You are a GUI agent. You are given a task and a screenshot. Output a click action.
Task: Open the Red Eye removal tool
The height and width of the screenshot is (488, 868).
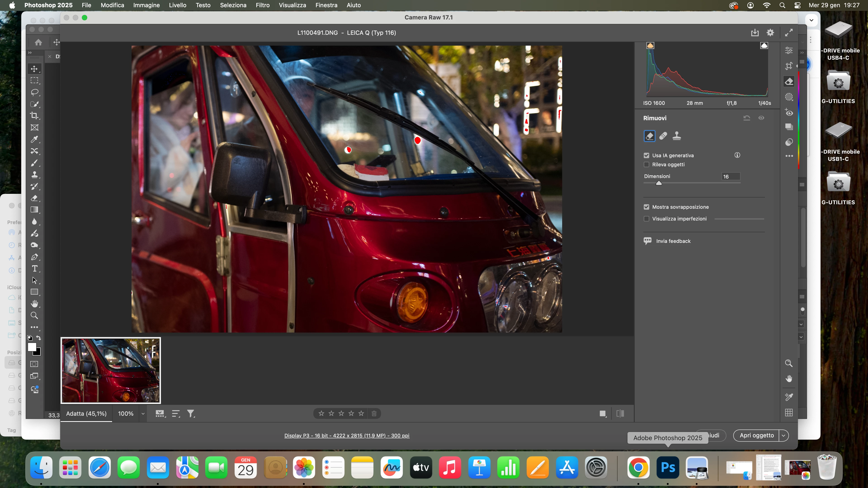(x=789, y=113)
